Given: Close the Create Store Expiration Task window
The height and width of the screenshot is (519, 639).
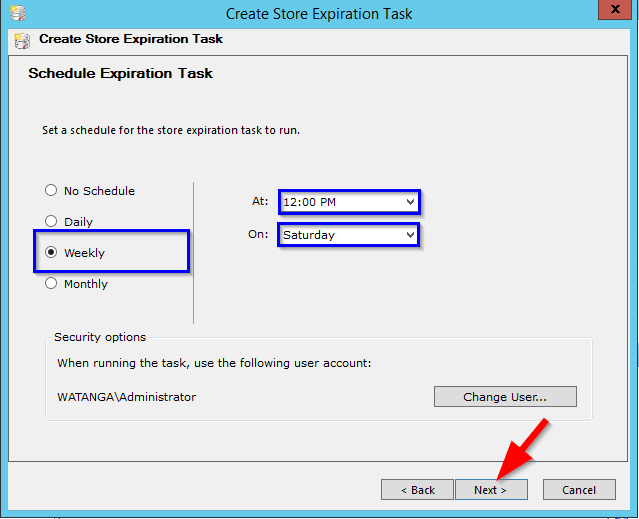Looking at the screenshot, I should pos(615,9).
